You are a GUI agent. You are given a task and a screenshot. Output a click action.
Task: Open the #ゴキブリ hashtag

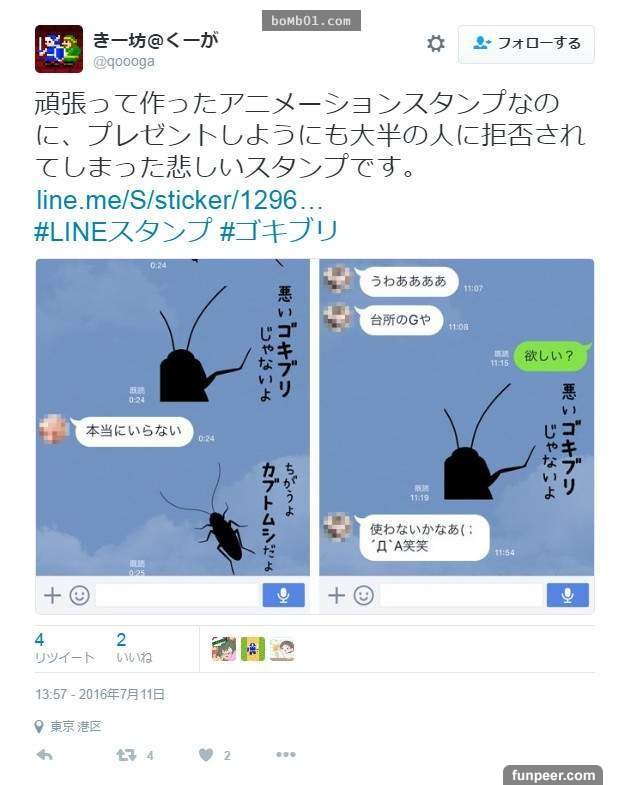(279, 231)
